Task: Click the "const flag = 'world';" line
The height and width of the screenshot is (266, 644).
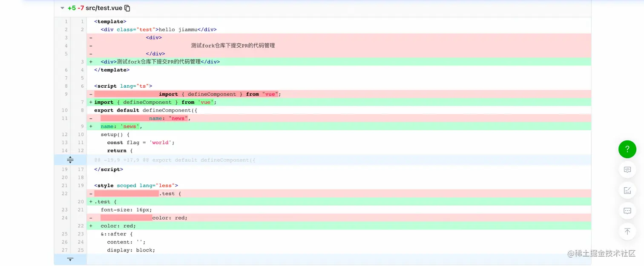Action: pos(339,143)
